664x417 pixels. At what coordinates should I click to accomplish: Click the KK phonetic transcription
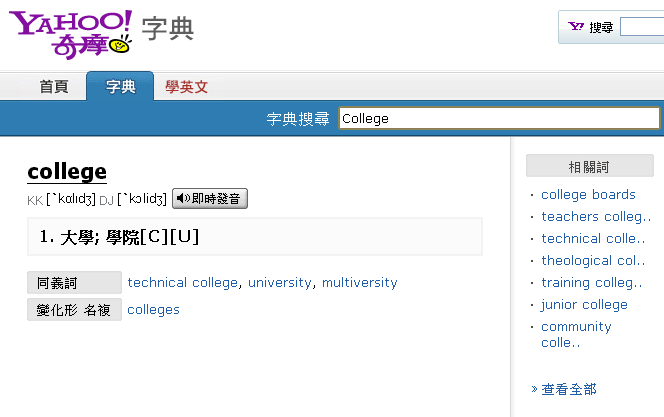71,199
